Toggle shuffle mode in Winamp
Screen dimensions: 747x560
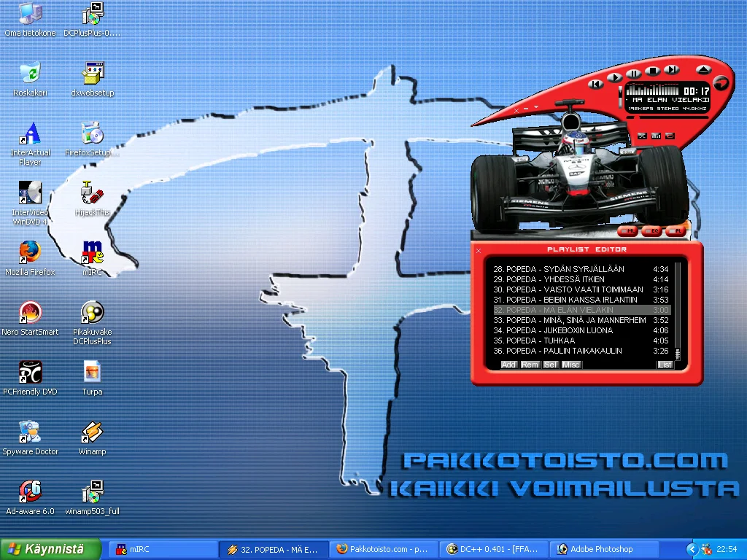pos(642,136)
